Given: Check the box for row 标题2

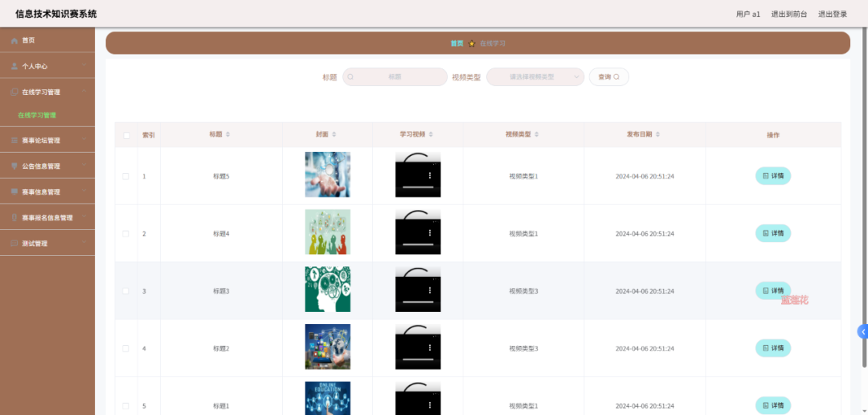Looking at the screenshot, I should (x=125, y=348).
